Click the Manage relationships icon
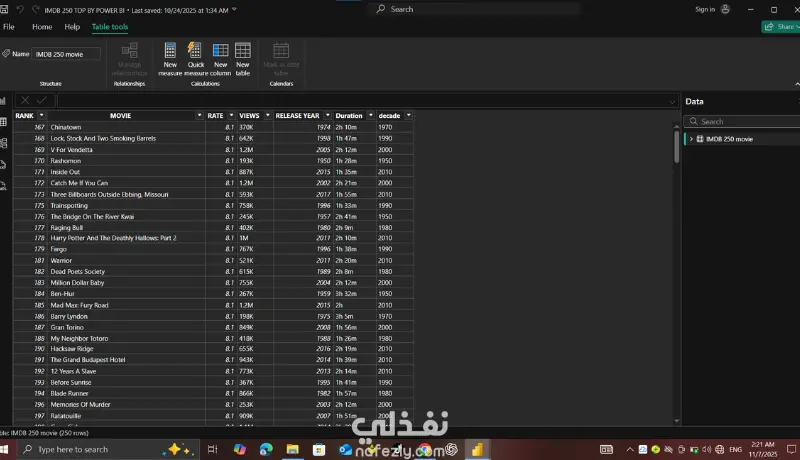Image resolution: width=800 pixels, height=460 pixels. [130, 50]
